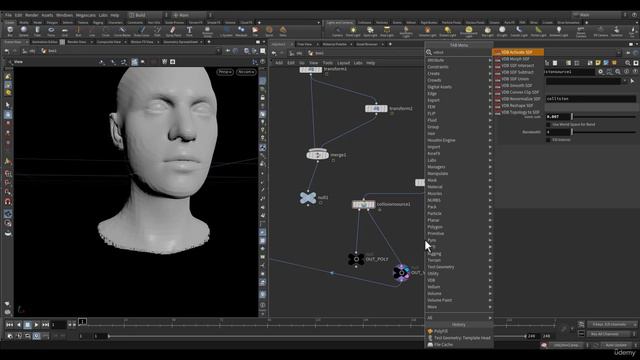Open the network editor Layout menu

(343, 63)
